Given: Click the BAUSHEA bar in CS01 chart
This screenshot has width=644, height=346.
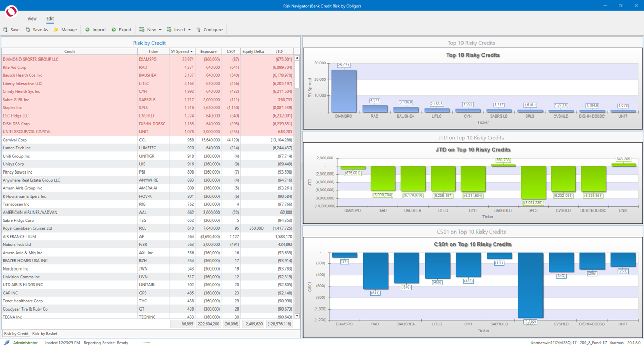Looking at the screenshot, I should [x=406, y=268].
